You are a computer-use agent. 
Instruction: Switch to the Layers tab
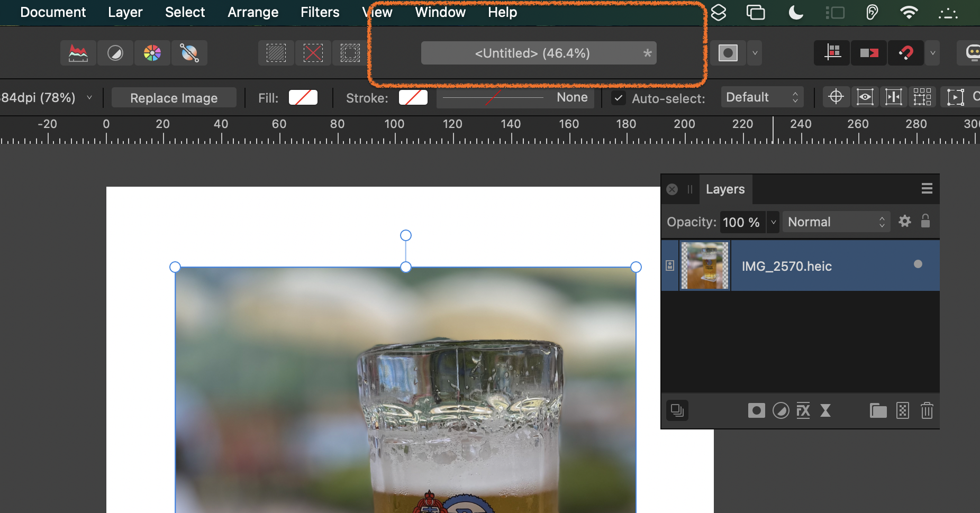click(725, 189)
